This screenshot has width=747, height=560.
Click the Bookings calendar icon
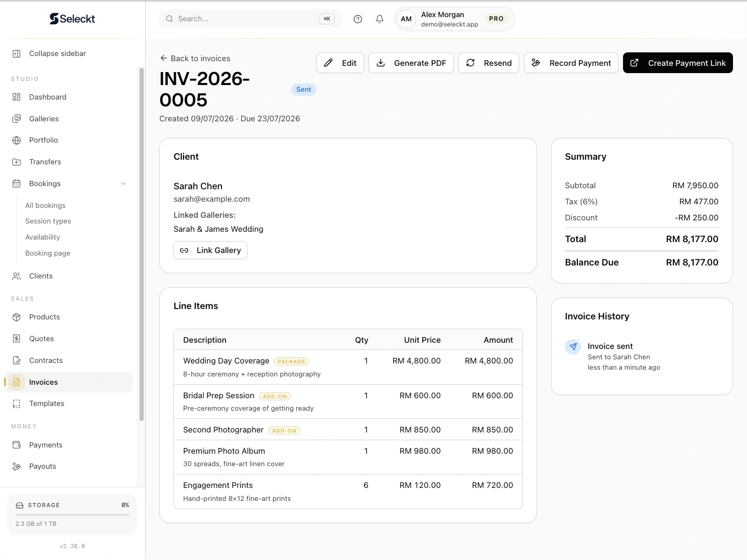(x=17, y=184)
